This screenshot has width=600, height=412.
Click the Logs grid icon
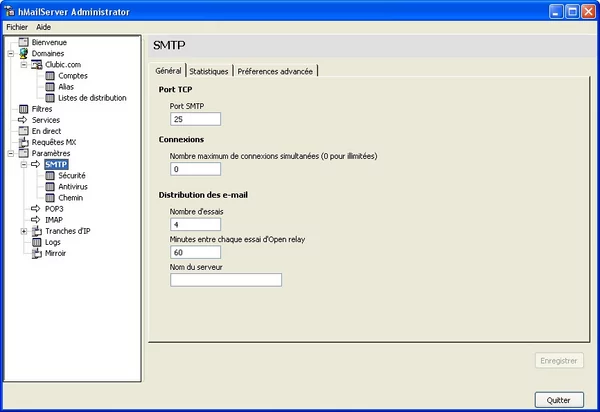click(x=37, y=242)
